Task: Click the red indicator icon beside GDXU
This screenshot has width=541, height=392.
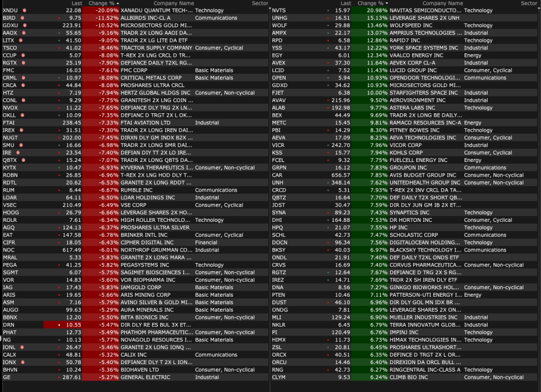Action: 24,26
